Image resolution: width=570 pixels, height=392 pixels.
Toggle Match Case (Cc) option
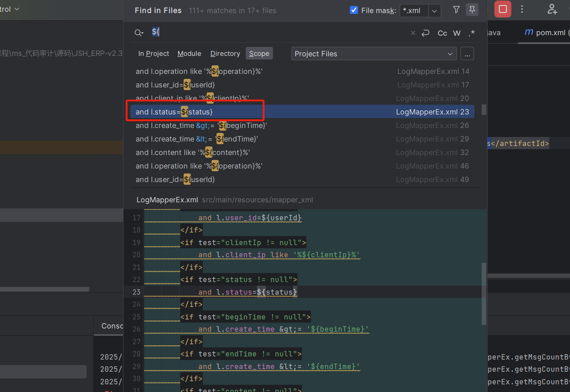tap(442, 33)
